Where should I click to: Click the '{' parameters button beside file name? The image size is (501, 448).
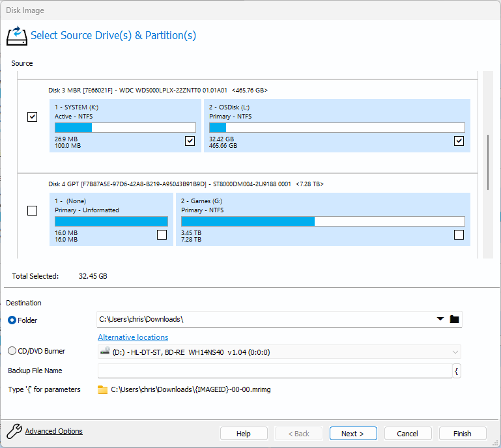click(x=457, y=371)
